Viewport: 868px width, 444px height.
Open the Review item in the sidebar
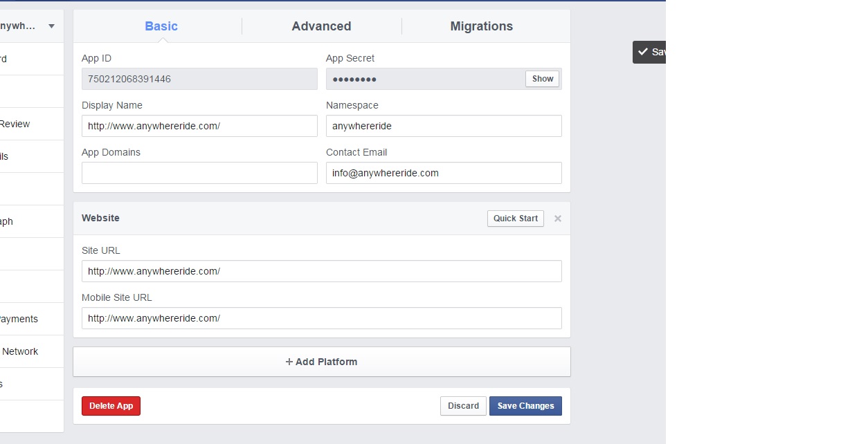pyautogui.click(x=15, y=124)
